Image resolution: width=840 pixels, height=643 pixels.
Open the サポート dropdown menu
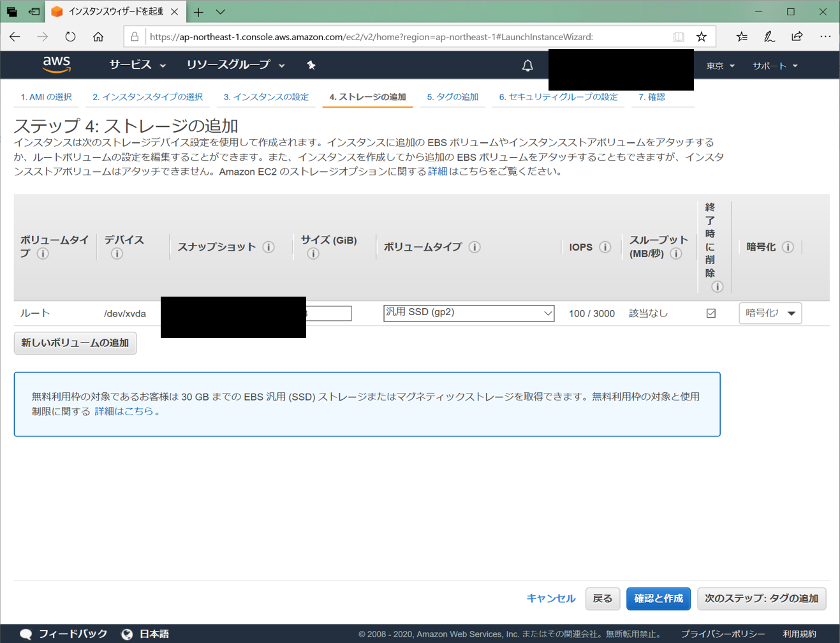[x=775, y=66]
